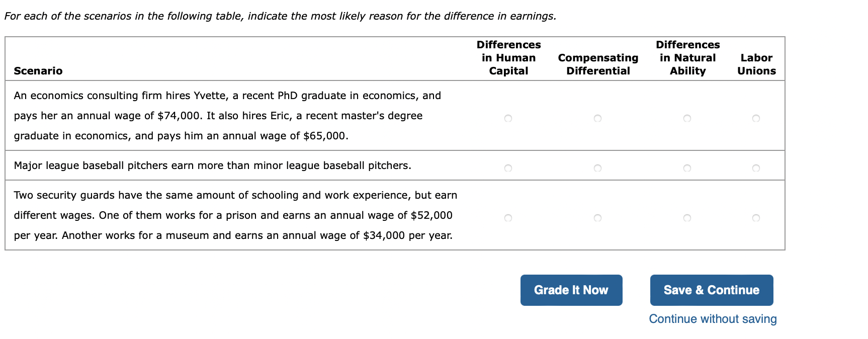The image size is (868, 339).
Task: Select Labor Unions for the security guards scenario
Action: 756,217
